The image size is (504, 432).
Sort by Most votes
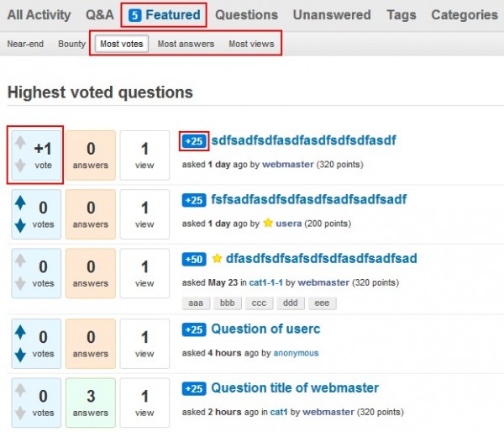121,44
